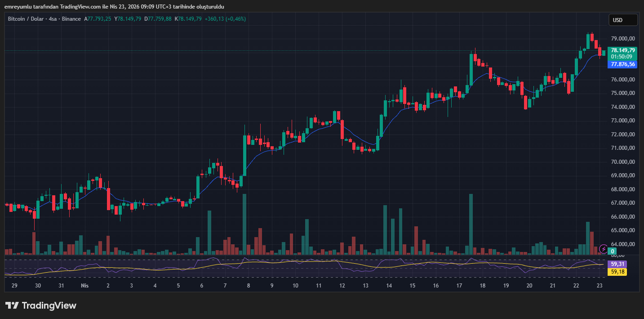This screenshot has height=319, width=644.
Task: Select the purple RSI value 59,31 label
Action: [x=616, y=264]
